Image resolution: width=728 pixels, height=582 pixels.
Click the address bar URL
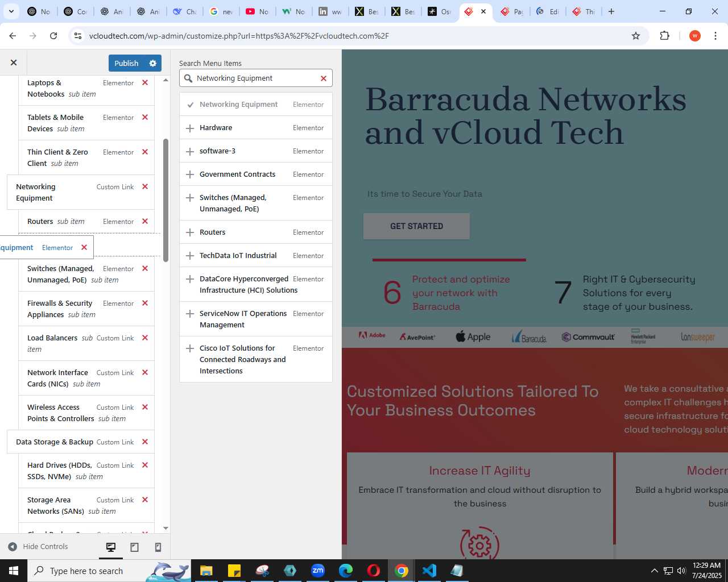pos(239,36)
